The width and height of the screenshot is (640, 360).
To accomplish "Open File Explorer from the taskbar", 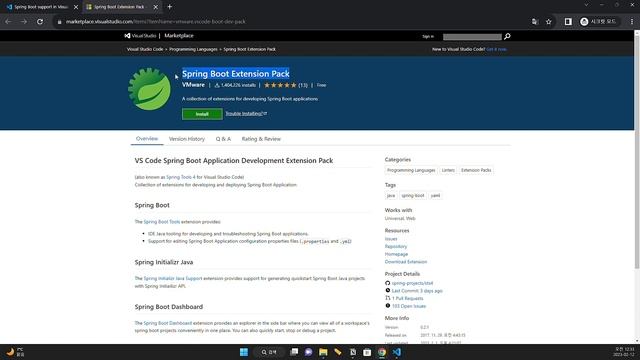I will 323,352.
